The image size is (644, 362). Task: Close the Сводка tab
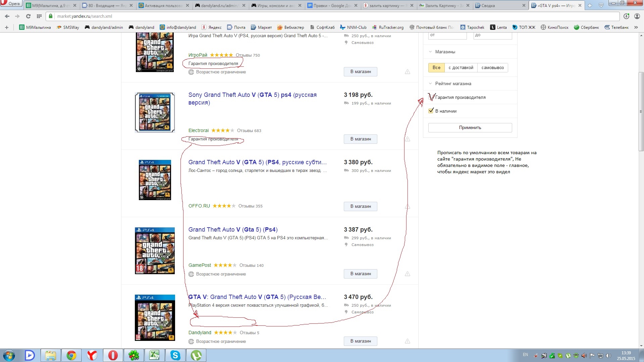524,5
